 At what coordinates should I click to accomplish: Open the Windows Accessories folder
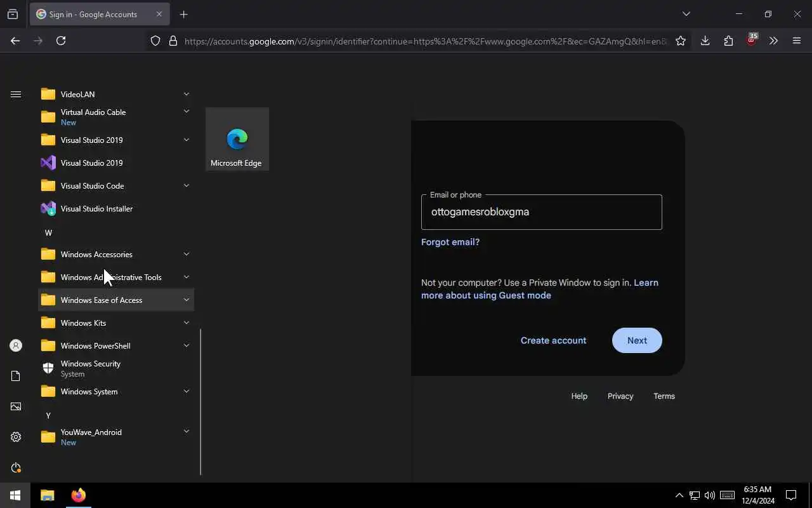point(116,254)
